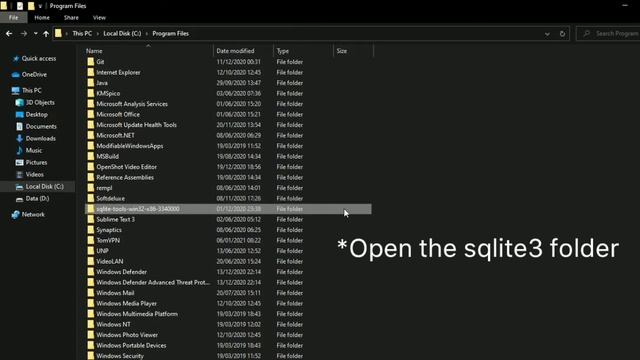Select the Windows Media Player folder name
Viewport: 640px width, 360px height.
pos(127,303)
